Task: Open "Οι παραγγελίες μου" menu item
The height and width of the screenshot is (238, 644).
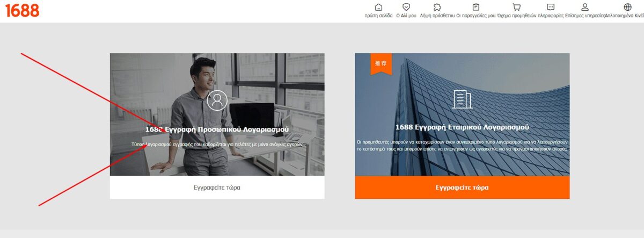Action: pos(475,16)
